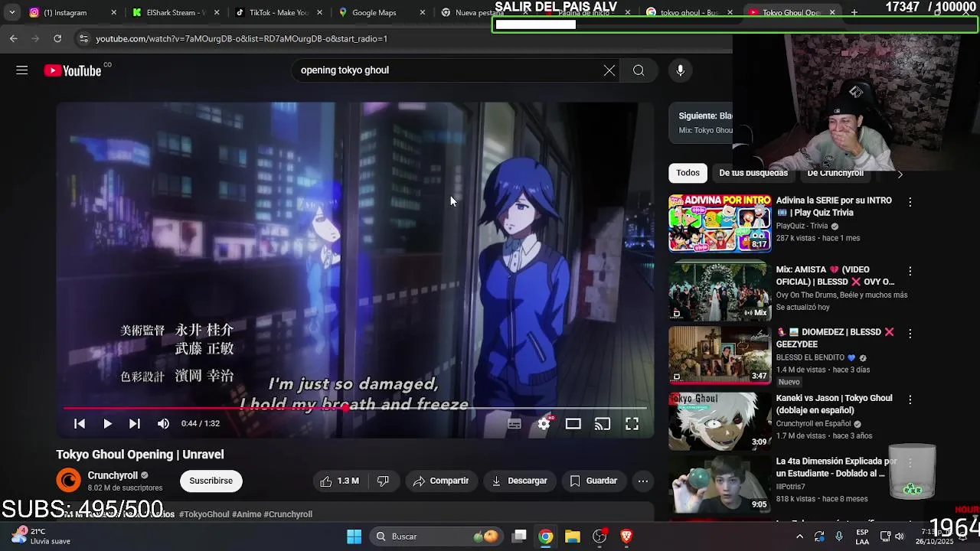This screenshot has height=551, width=980.
Task: Skip to the previous video
Action: coord(80,423)
